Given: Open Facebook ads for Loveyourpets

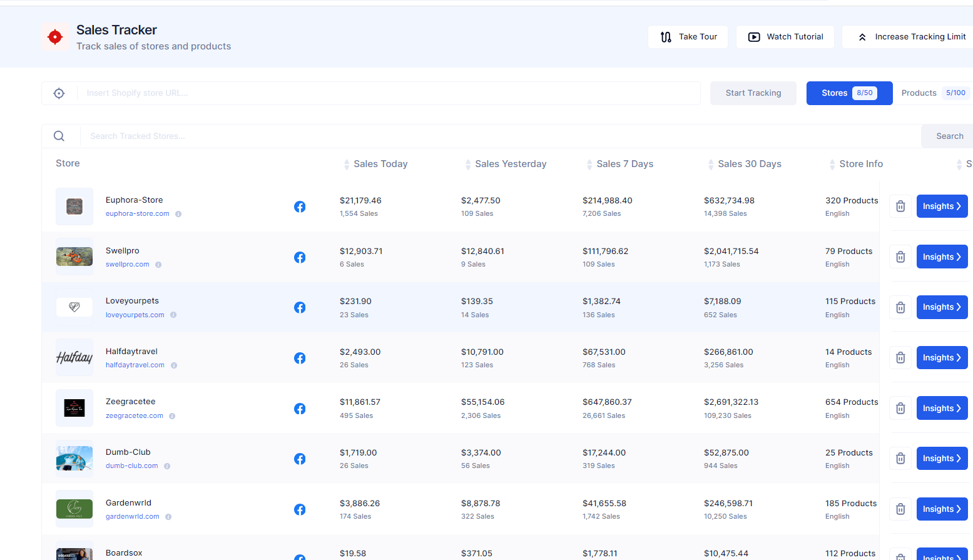Looking at the screenshot, I should 300,307.
